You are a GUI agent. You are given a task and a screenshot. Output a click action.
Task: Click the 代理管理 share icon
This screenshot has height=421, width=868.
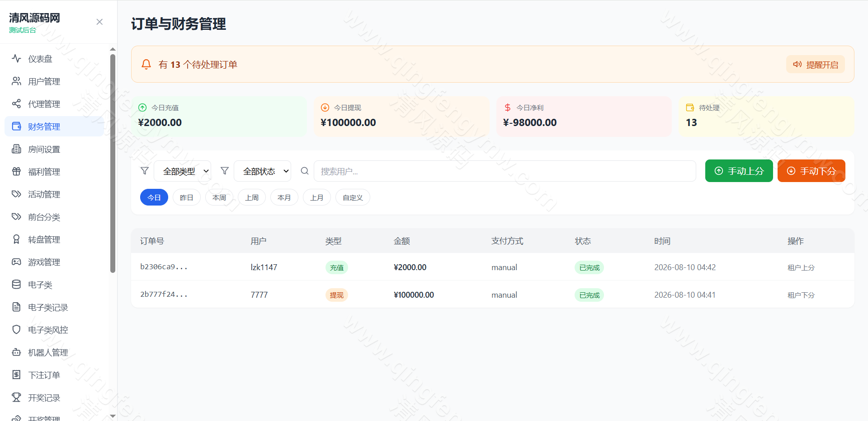16,103
